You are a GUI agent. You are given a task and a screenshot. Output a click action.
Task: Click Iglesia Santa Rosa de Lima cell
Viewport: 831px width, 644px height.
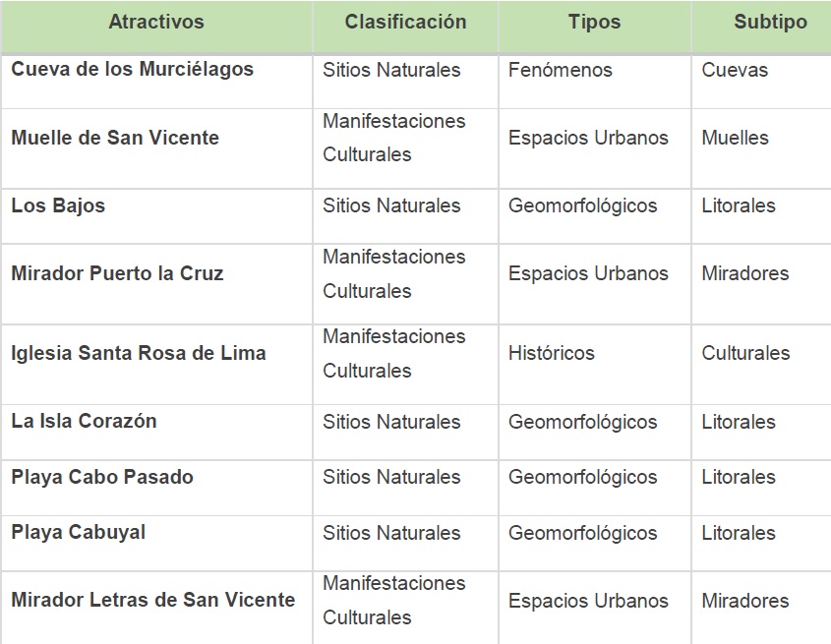click(x=139, y=353)
